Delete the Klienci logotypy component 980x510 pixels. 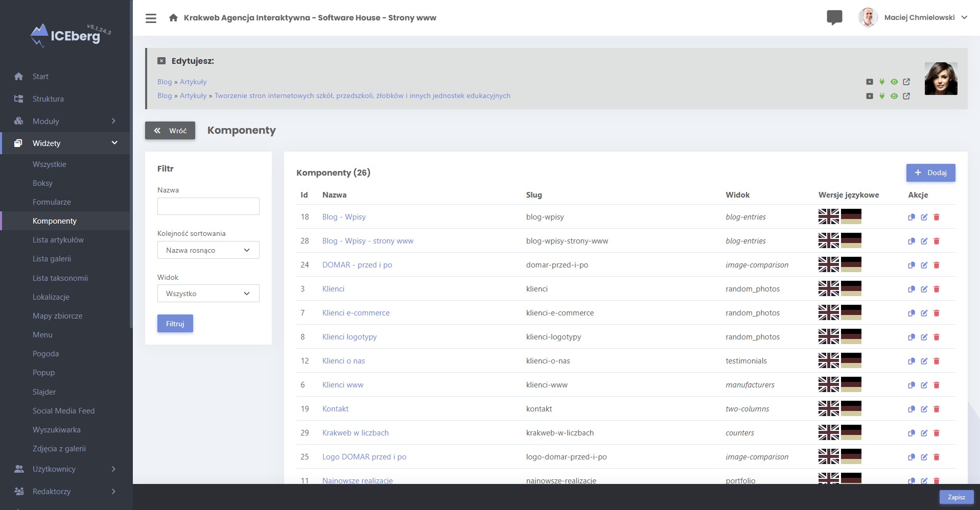pyautogui.click(x=937, y=337)
